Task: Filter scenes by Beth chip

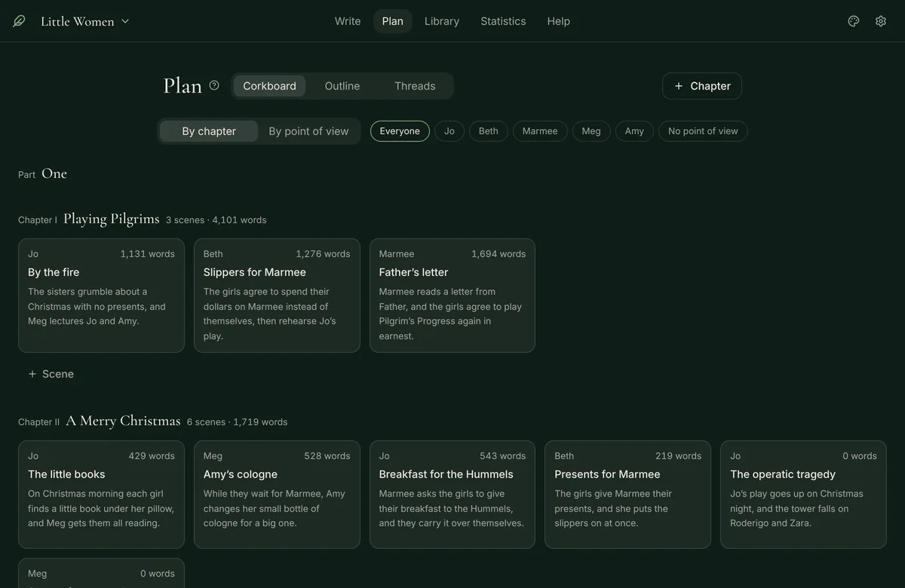Action: click(489, 131)
